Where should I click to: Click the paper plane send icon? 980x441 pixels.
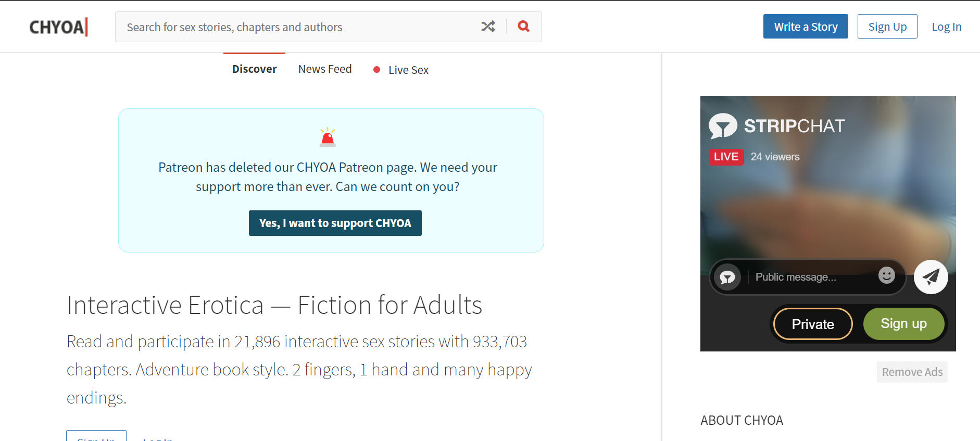click(931, 276)
